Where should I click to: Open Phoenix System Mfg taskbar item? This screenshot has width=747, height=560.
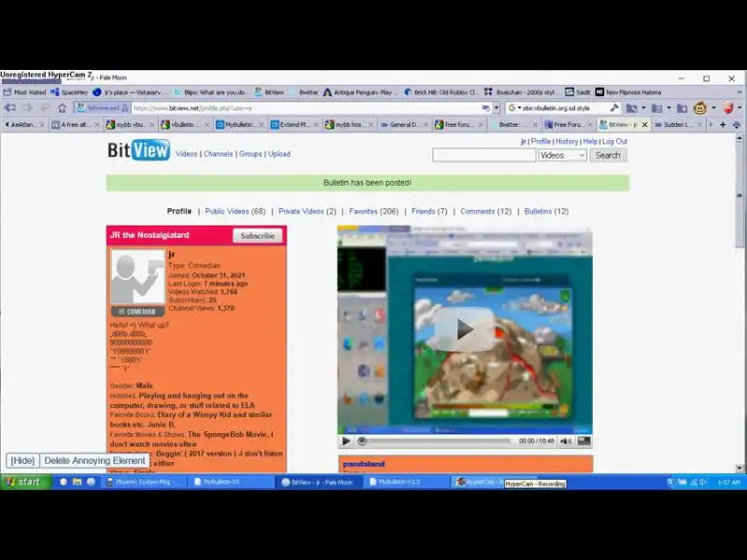click(143, 482)
